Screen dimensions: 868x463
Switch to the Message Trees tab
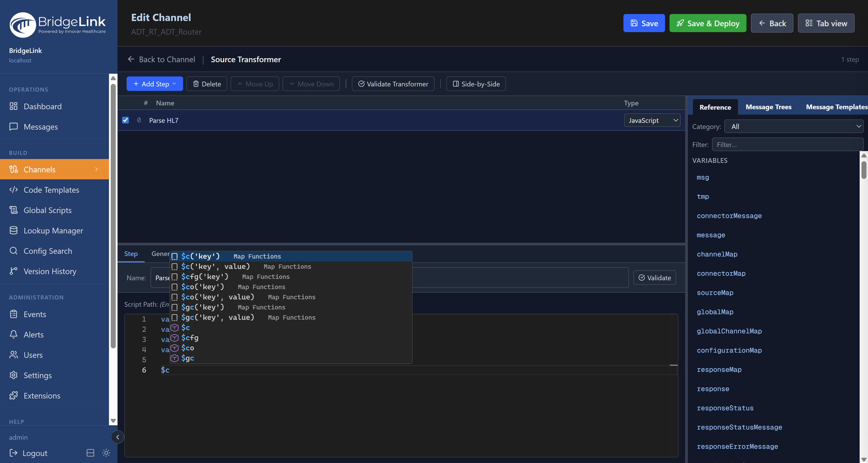click(x=768, y=107)
